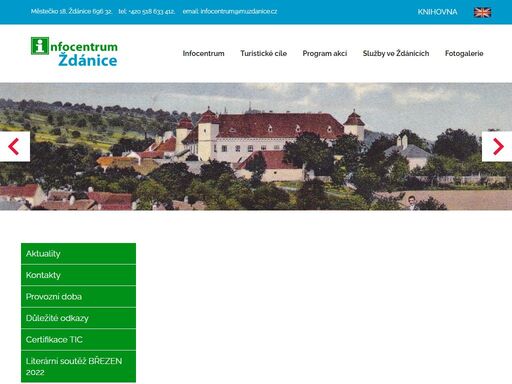Click the English language flag icon
The height and width of the screenshot is (384, 512).
[482, 12]
